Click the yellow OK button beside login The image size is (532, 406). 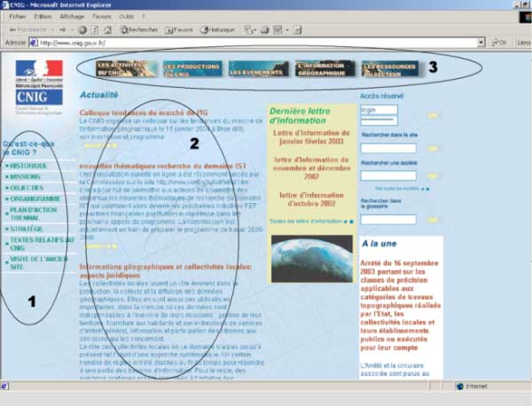tap(433, 115)
